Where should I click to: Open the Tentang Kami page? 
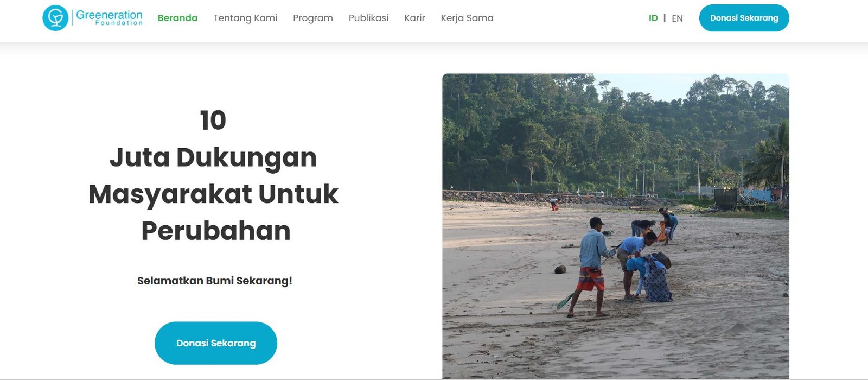pos(245,18)
